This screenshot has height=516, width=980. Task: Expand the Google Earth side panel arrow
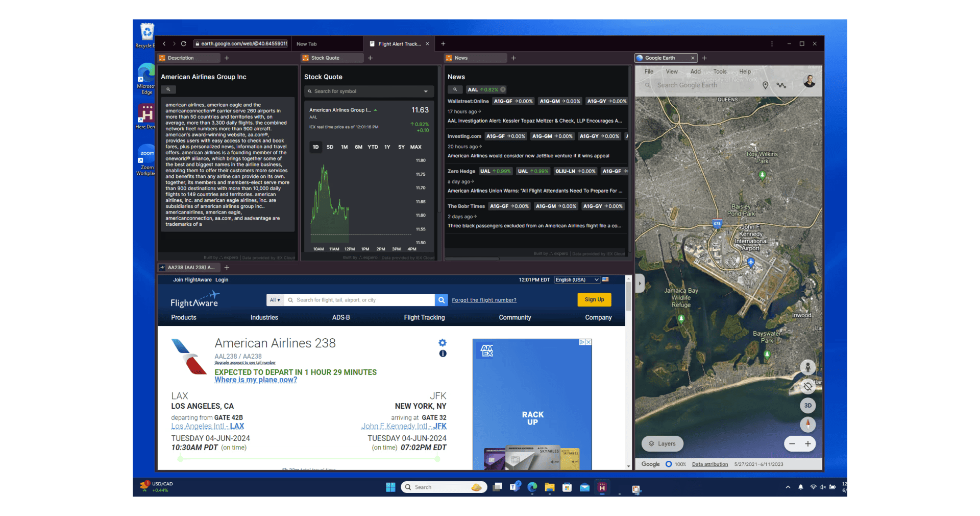pyautogui.click(x=640, y=283)
